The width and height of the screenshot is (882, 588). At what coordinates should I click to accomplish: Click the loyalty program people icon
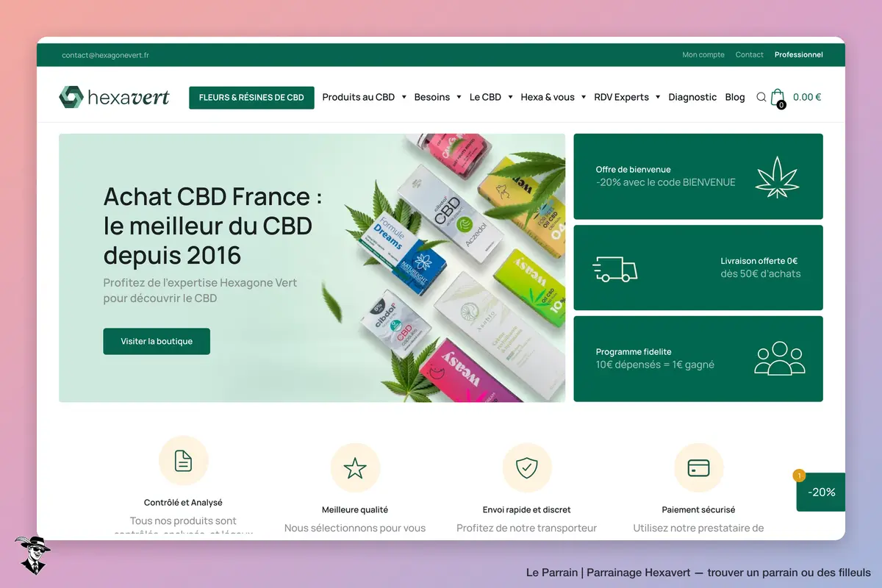780,358
